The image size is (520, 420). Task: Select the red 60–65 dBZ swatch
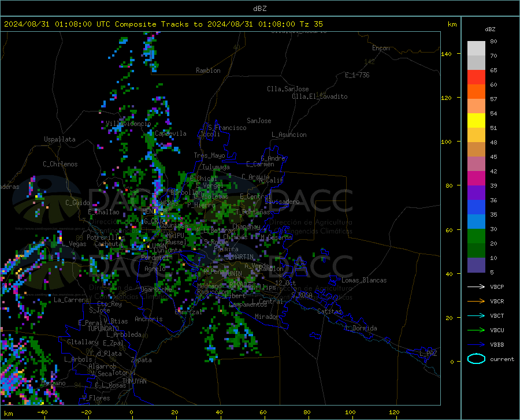click(476, 77)
